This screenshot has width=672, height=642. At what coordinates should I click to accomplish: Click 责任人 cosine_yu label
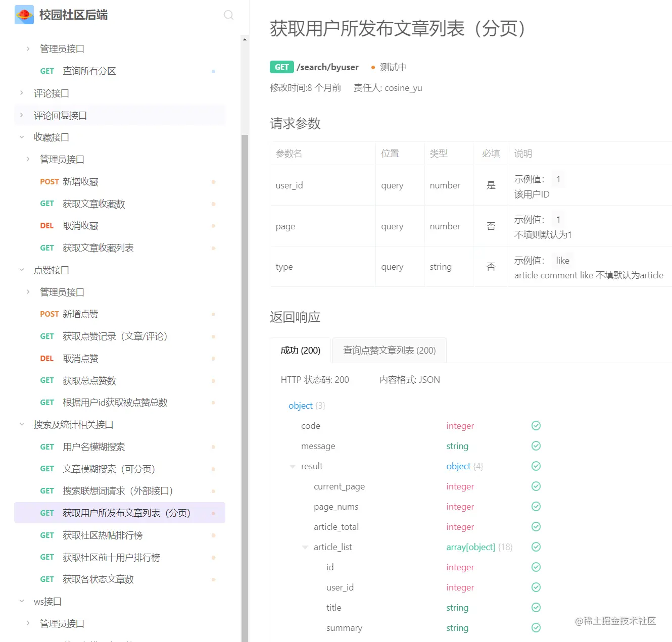[x=388, y=88]
